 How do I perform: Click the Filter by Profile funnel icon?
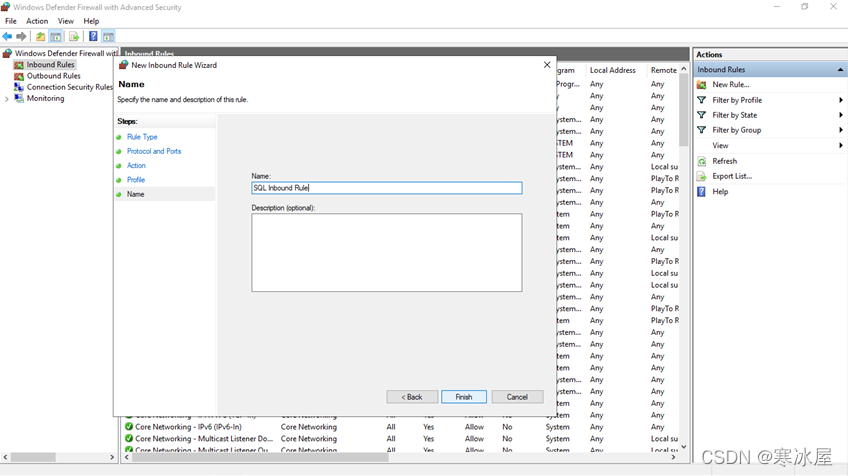point(702,100)
